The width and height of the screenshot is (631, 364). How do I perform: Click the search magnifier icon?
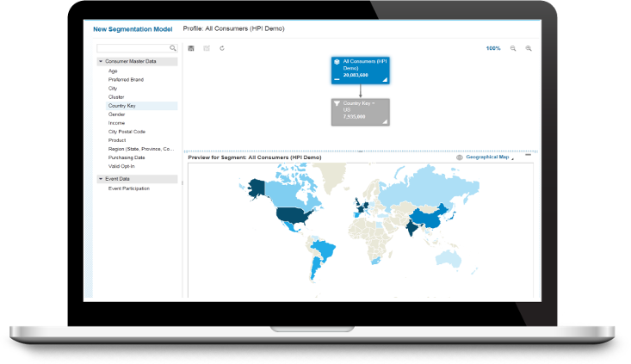tap(173, 48)
